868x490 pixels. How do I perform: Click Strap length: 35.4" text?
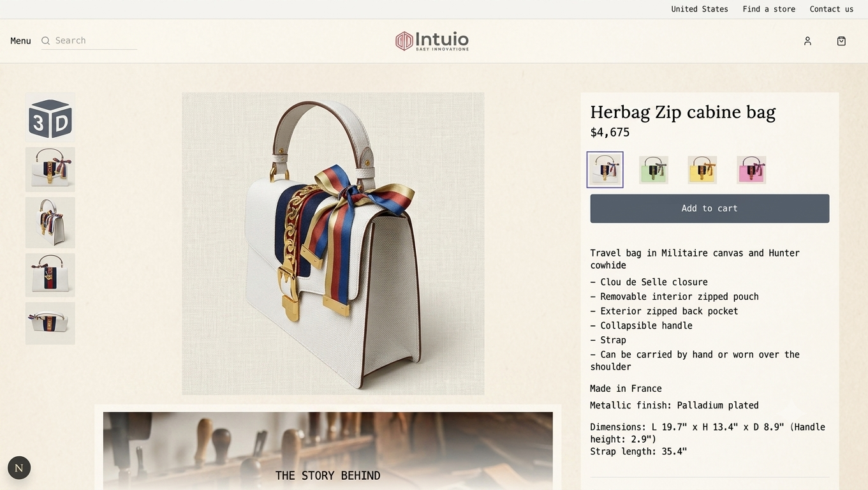638,452
